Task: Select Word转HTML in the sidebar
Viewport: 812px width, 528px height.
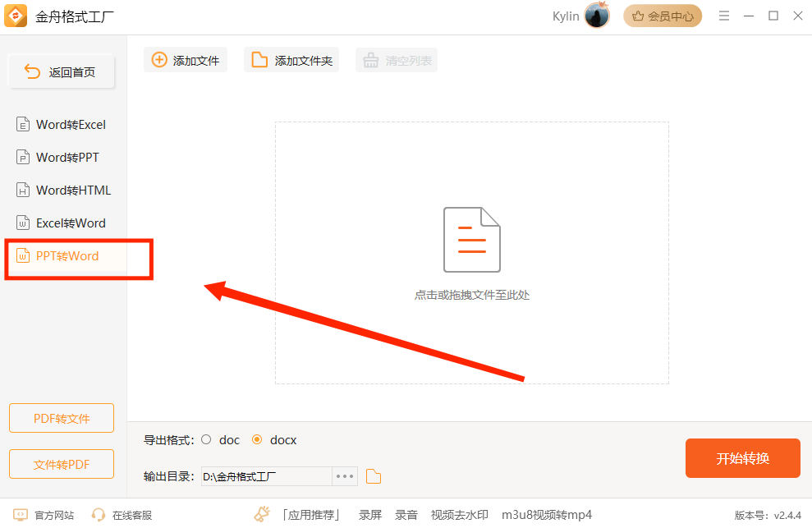Action: point(63,191)
